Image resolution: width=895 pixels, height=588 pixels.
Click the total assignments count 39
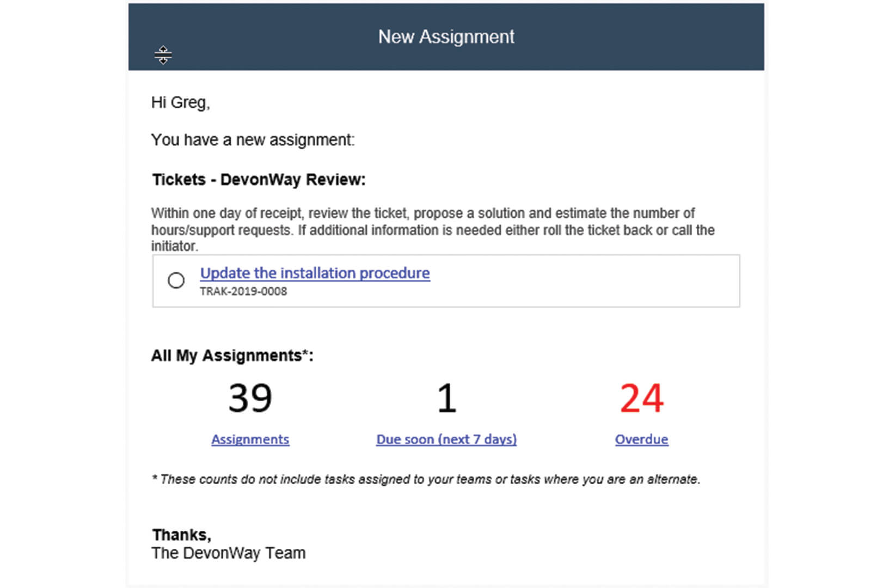(250, 398)
